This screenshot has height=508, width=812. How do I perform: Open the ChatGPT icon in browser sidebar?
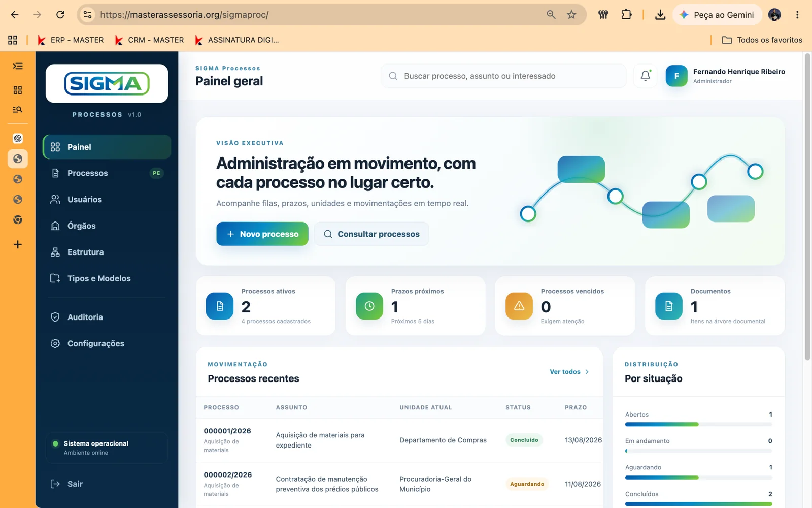tap(18, 138)
